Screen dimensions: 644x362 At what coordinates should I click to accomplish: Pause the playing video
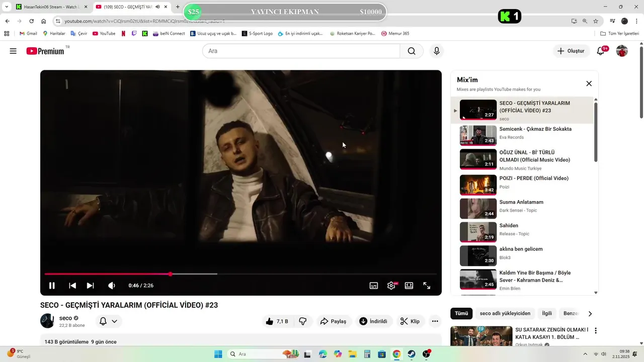[x=52, y=286]
